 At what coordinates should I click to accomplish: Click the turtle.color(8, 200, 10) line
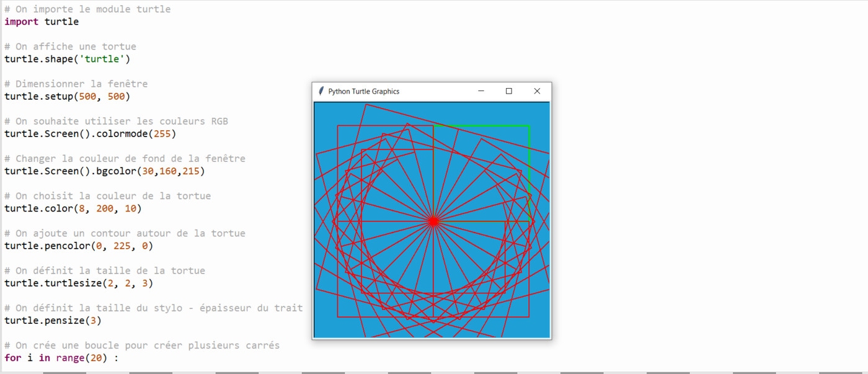(73, 208)
